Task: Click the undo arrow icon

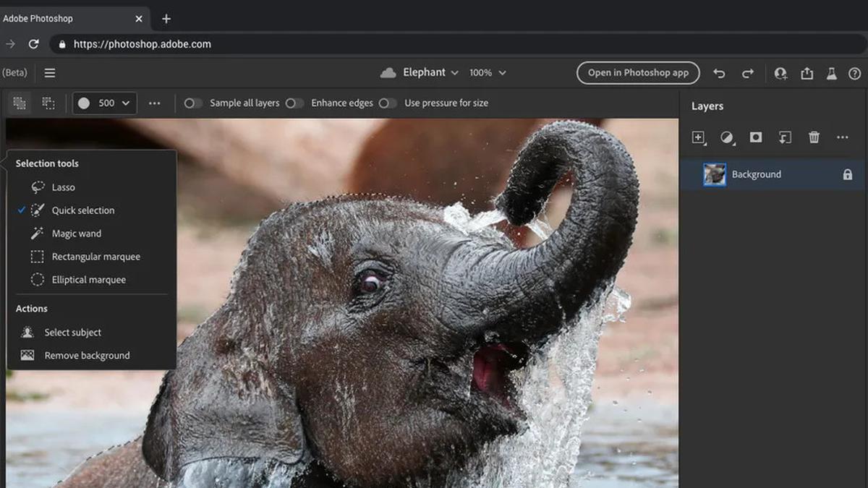Action: click(719, 73)
